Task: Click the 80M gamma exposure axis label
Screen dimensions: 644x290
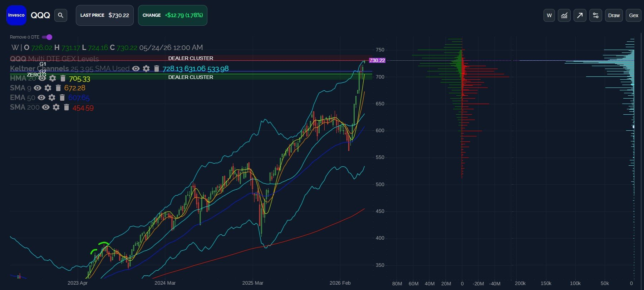Action: coord(397,284)
